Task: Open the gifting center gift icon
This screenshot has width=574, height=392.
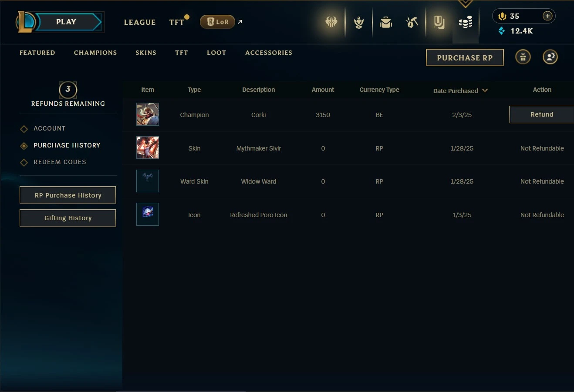Action: [523, 57]
